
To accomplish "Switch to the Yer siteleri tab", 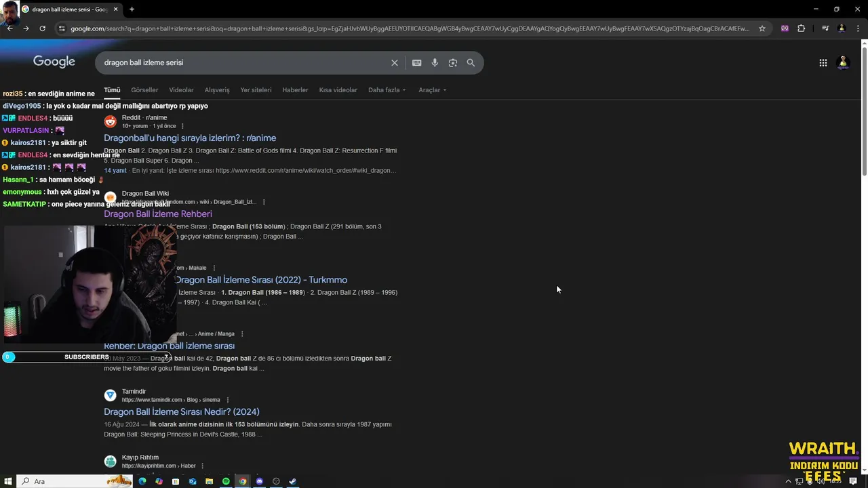I will click(256, 89).
